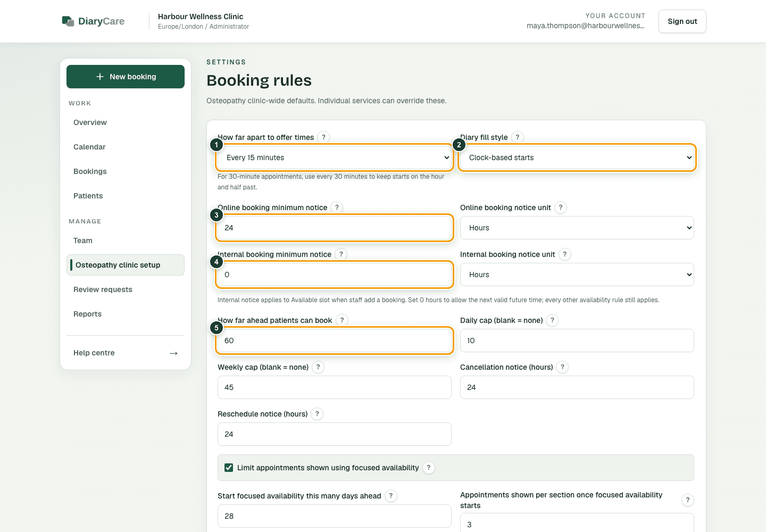The width and height of the screenshot is (766, 532).
Task: Show help for Internal booking notice unit
Action: (x=565, y=254)
